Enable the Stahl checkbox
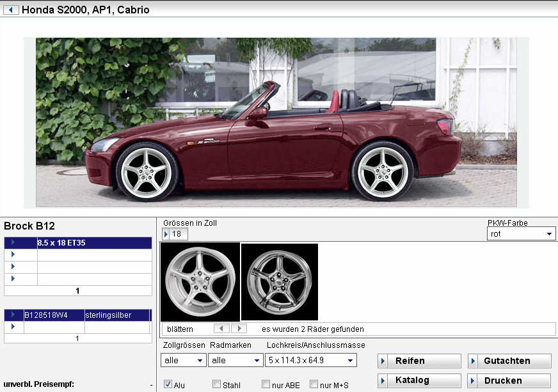Screen dimensions: 558x392 (216, 384)
